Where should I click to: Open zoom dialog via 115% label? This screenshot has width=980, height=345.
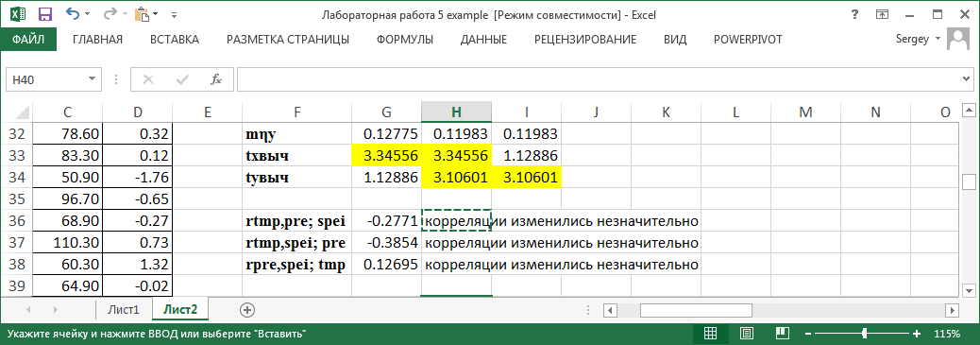click(x=946, y=333)
